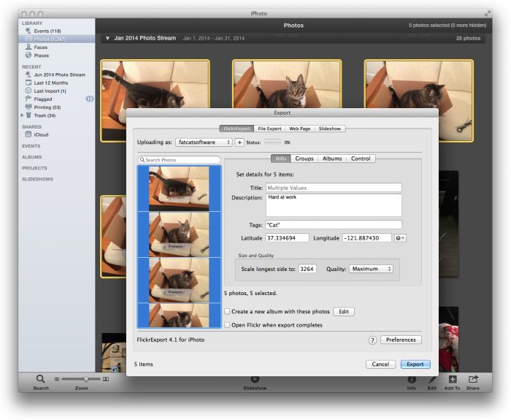Select the Albums tab
The image size is (511, 420).
[x=332, y=159]
